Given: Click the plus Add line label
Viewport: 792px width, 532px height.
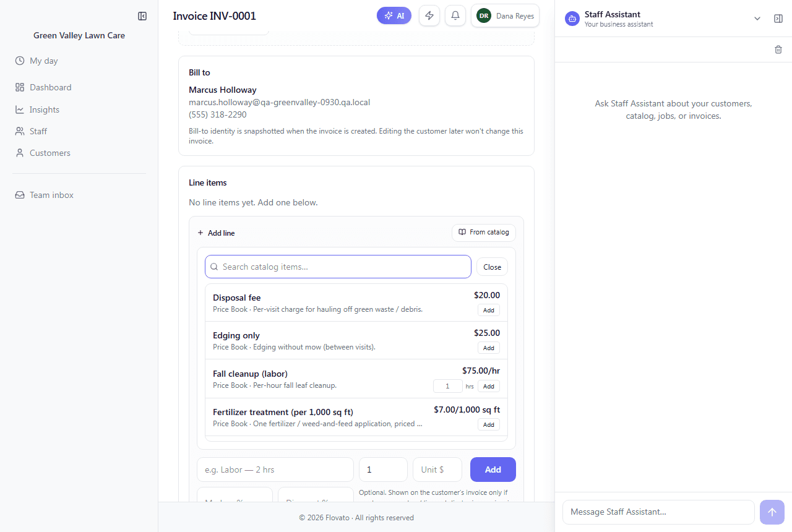Looking at the screenshot, I should [x=216, y=233].
